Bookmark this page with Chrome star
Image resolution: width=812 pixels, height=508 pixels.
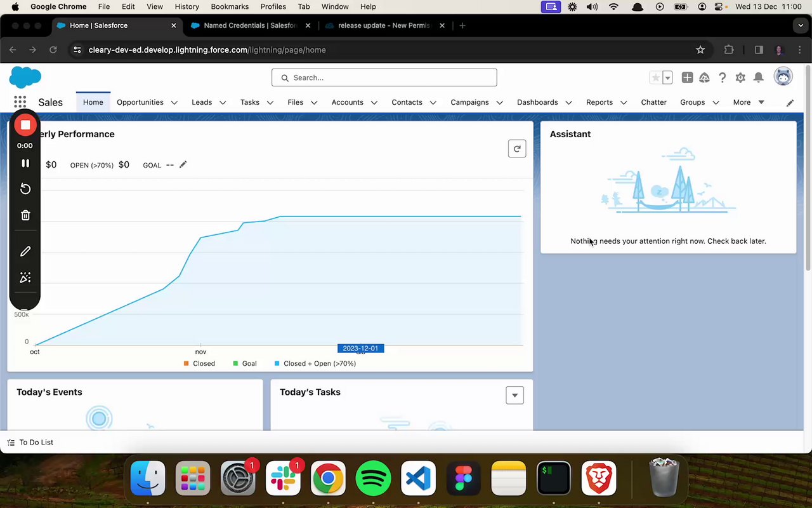[700, 50]
